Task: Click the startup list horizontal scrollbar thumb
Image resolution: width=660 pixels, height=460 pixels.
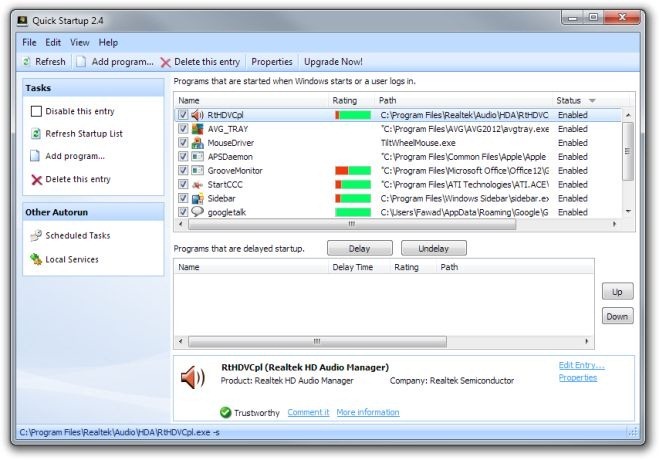Action: 352,224
